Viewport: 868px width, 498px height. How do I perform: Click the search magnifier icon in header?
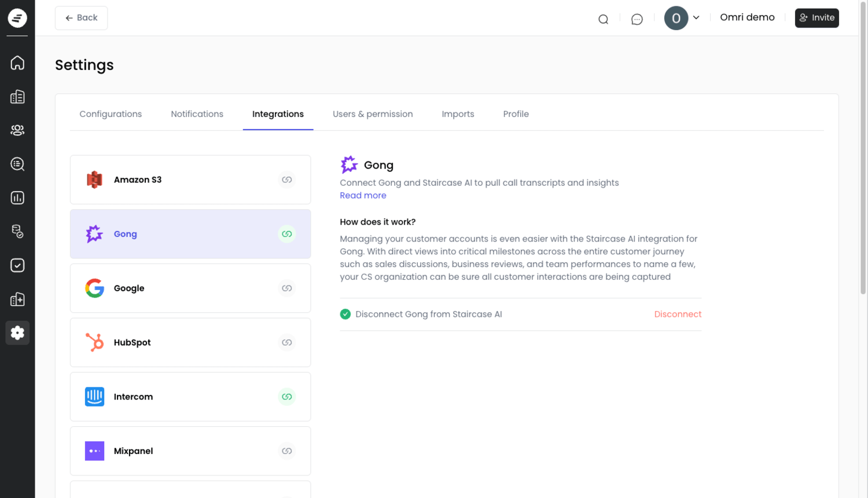tap(603, 19)
